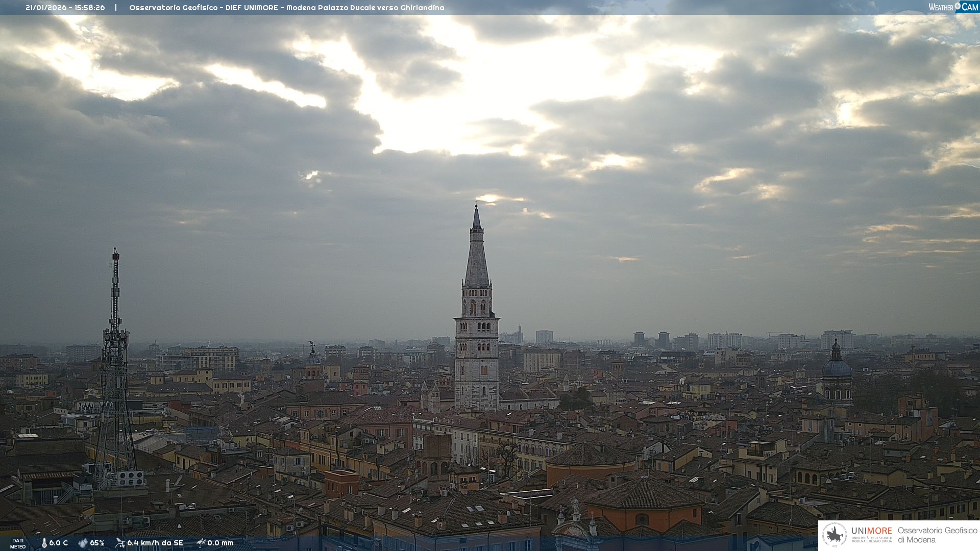Click the 6.0 C temperature reading
The height and width of the screenshot is (551, 980).
pos(58,543)
